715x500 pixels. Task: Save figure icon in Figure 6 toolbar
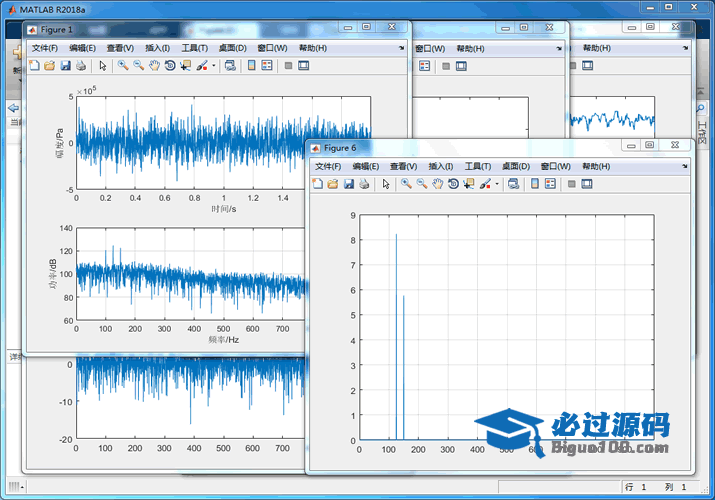click(349, 184)
